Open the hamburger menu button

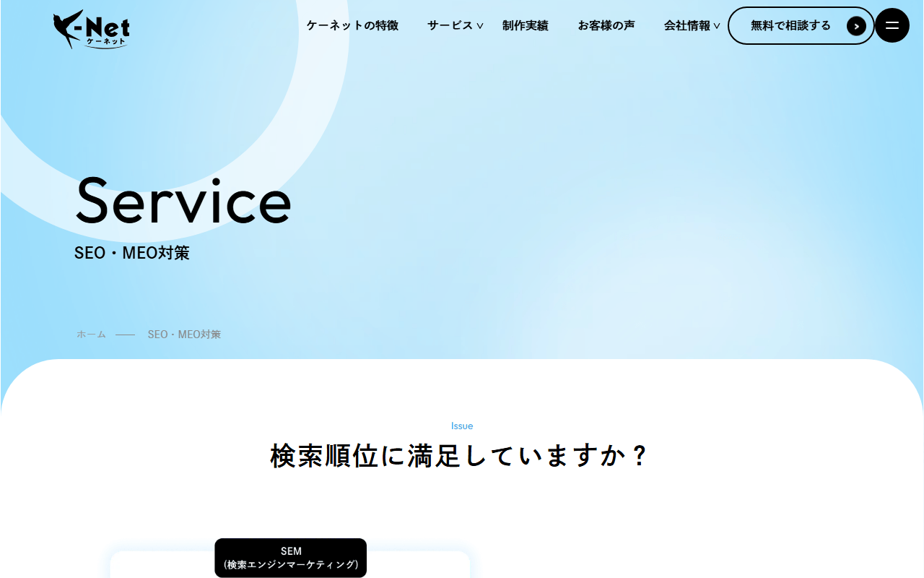tap(892, 25)
